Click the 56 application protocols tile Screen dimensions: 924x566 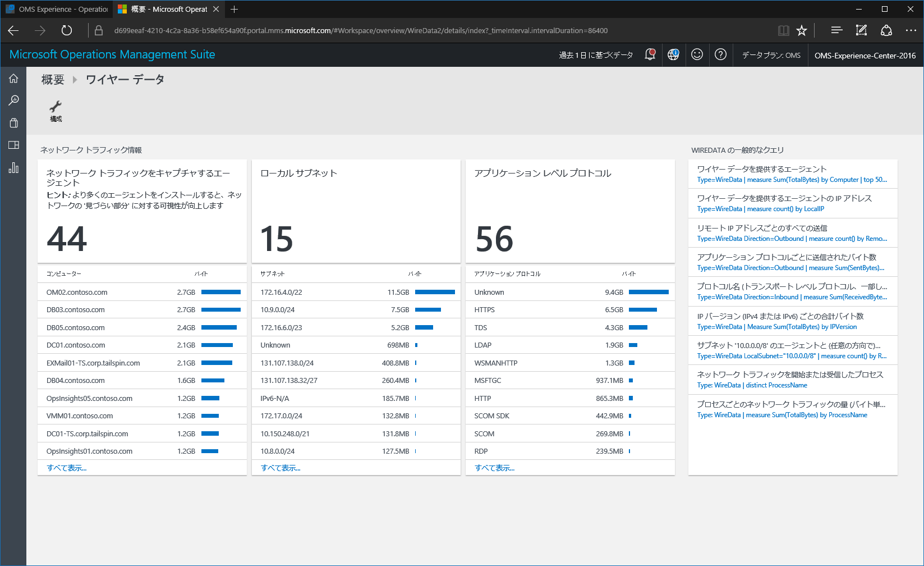click(570, 211)
